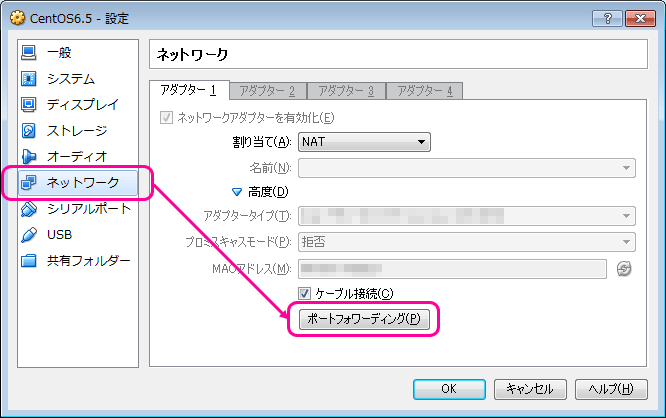This screenshot has width=666, height=418.
Task: Open the ストレージ settings page
Action: 78,131
